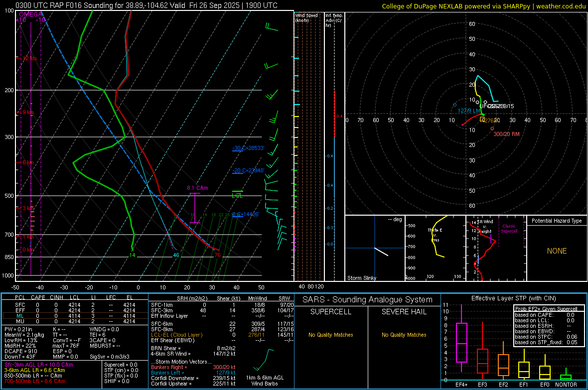Viewport: 588px width, 390px height.
Task: Click the 3-6km AGL LR = 6.6 C/km line
Action: pyautogui.click(x=34, y=370)
